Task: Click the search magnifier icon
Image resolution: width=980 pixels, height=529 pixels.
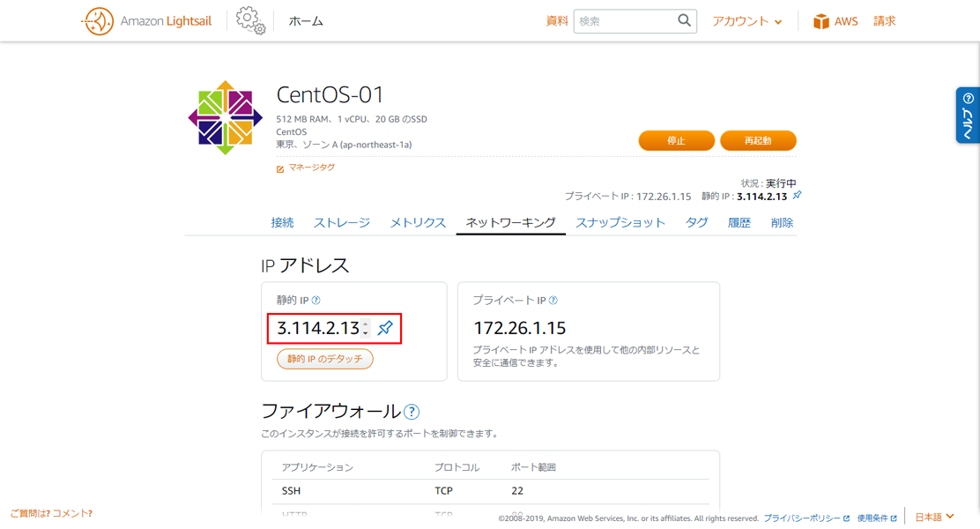Action: pos(685,20)
